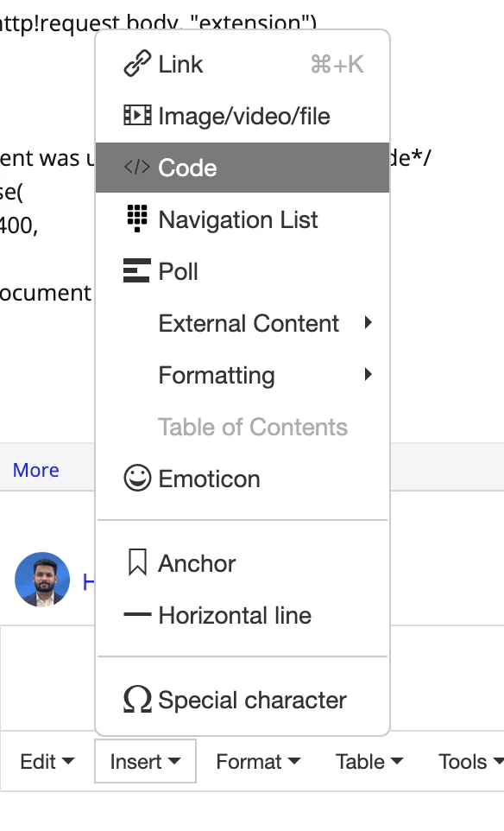Open the Table dropdown menu

coord(369,762)
